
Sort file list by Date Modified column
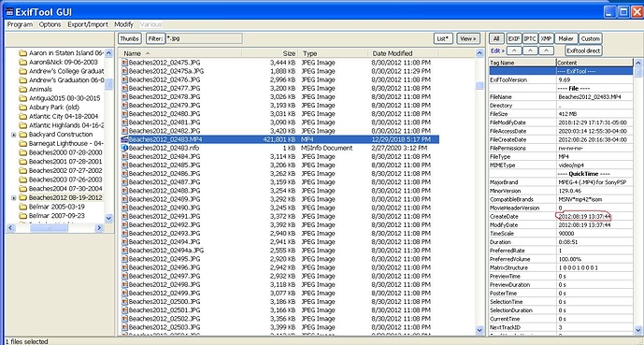click(403, 53)
